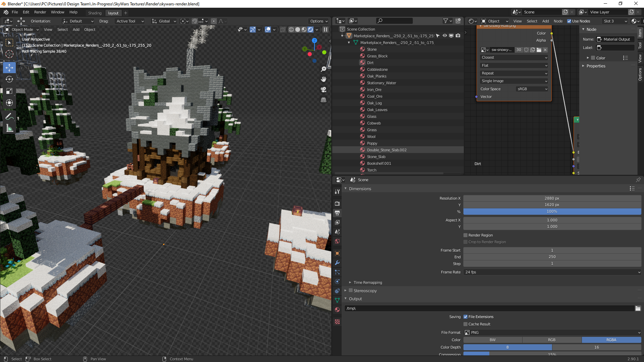Open the output path folder browser
The height and width of the screenshot is (362, 644).
pos(638,308)
